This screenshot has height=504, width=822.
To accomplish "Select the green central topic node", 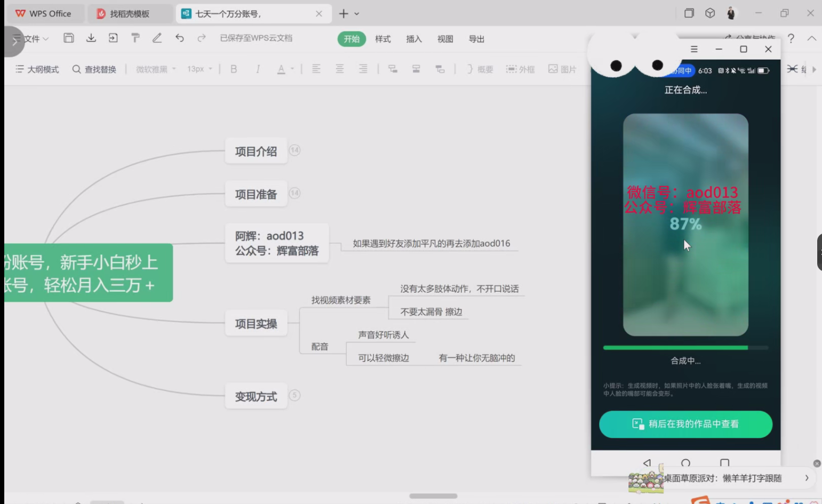I will coord(89,273).
